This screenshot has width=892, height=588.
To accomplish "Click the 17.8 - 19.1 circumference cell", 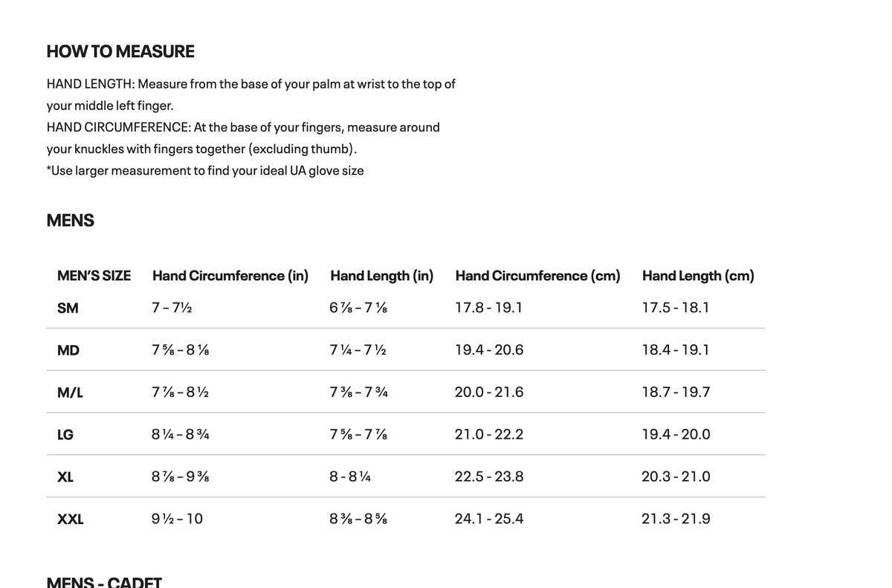I will tap(488, 308).
